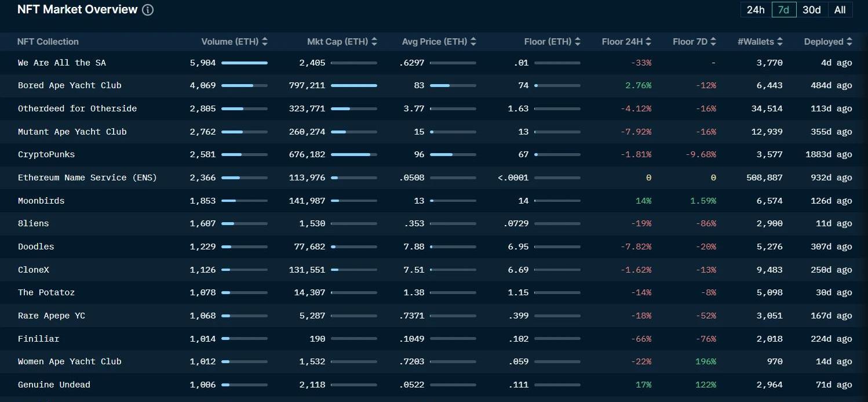
Task: Sort by Volume (ETH) column arrows
Action: tap(265, 42)
